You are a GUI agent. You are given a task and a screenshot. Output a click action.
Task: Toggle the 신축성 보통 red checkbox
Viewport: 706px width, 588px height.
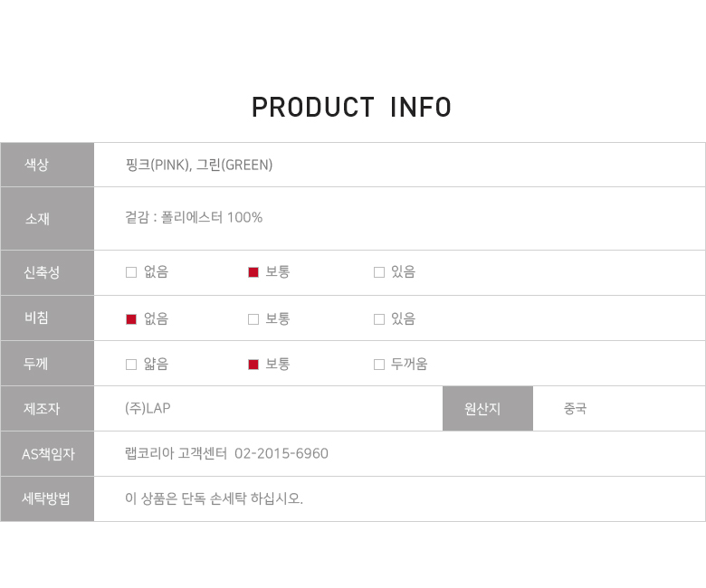coord(253,272)
